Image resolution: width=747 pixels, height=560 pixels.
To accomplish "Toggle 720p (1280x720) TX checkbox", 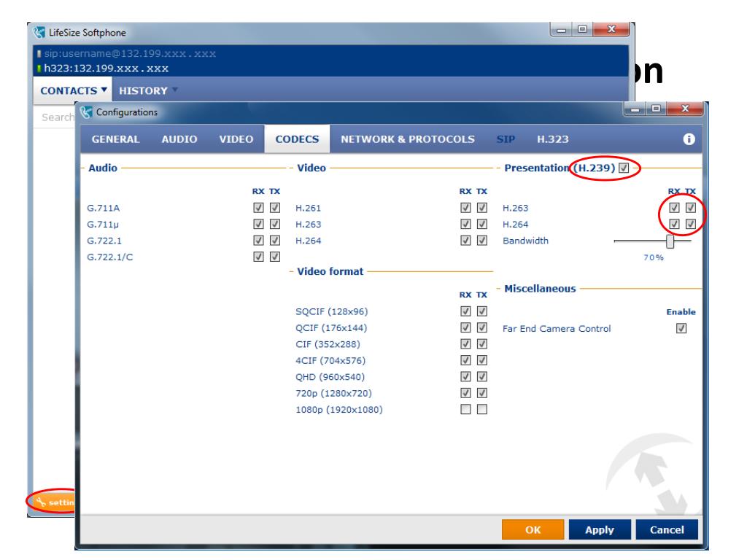I will (482, 393).
